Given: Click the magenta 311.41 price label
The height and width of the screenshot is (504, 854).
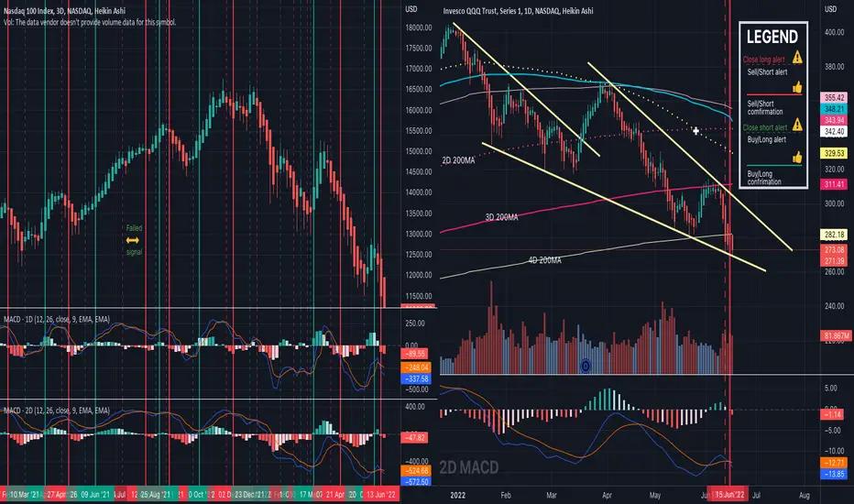Looking at the screenshot, I should 834,184.
